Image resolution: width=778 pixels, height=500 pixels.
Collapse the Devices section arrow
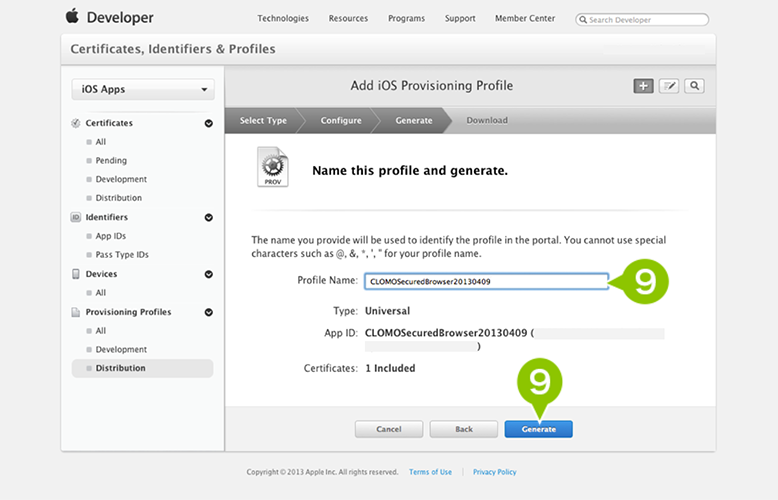[208, 274]
